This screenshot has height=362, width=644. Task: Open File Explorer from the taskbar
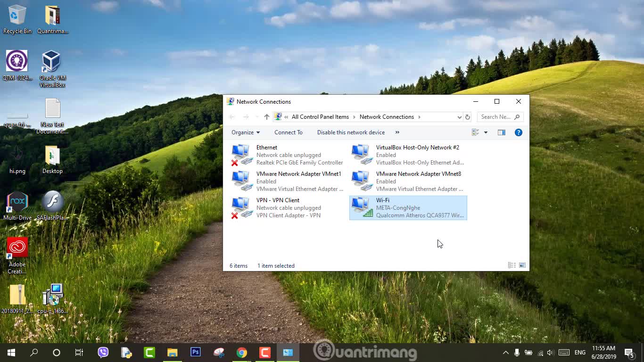click(x=172, y=352)
